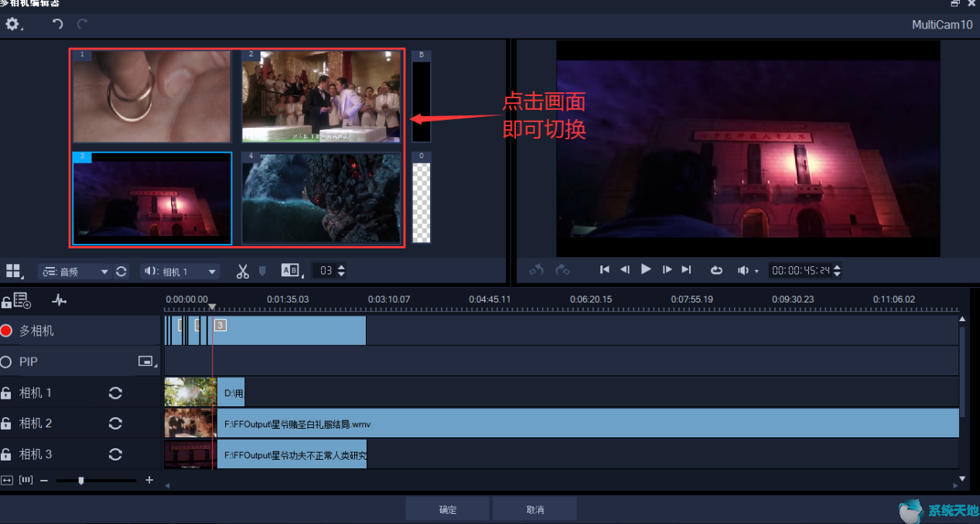Jump to the end of the preview

click(686, 270)
